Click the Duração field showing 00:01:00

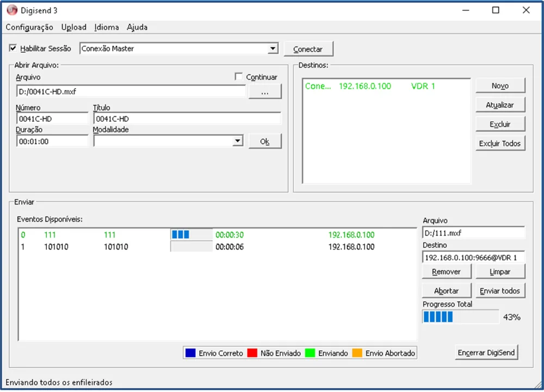click(52, 141)
